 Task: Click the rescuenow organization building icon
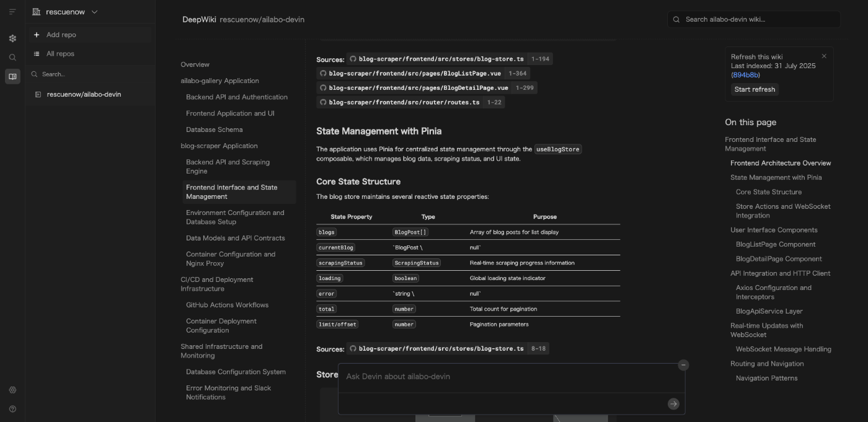(x=36, y=12)
